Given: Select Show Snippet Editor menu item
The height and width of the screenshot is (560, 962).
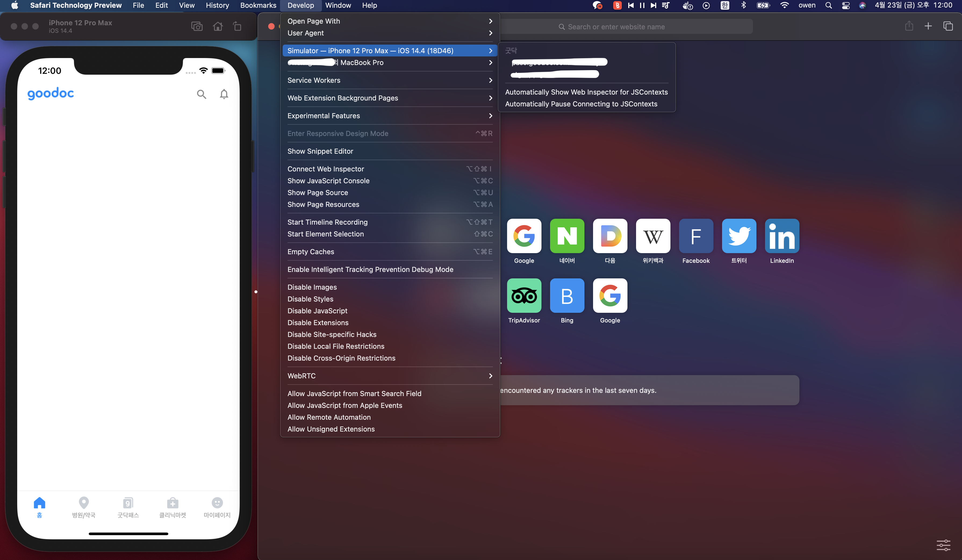Looking at the screenshot, I should coord(320,151).
